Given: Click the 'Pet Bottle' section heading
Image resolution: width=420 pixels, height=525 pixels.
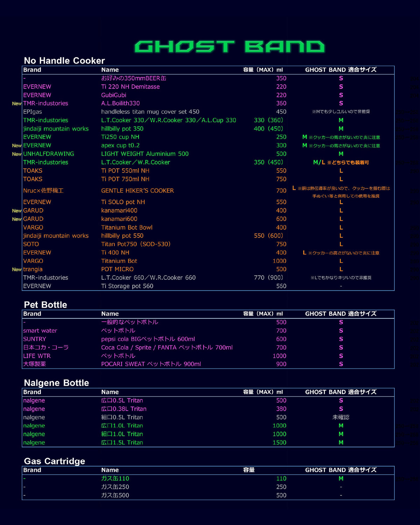Looking at the screenshot, I should point(45,304).
